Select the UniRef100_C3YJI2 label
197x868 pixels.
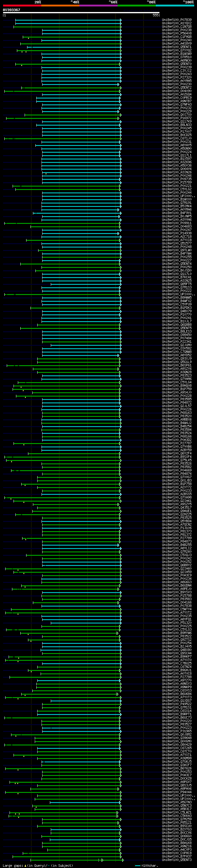(177, 71)
